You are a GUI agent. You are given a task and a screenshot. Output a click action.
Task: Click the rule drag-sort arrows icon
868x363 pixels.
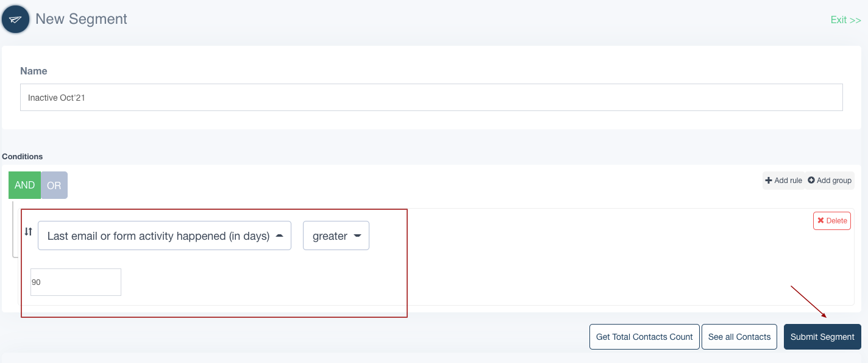28,232
